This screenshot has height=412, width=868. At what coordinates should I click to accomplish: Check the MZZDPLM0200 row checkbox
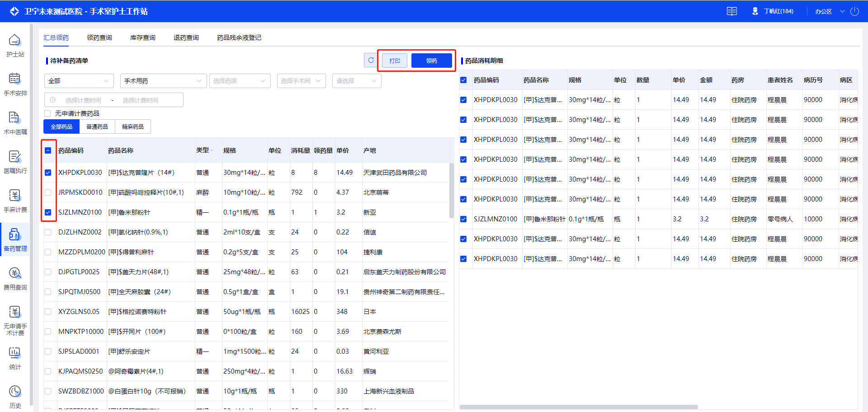[48, 252]
